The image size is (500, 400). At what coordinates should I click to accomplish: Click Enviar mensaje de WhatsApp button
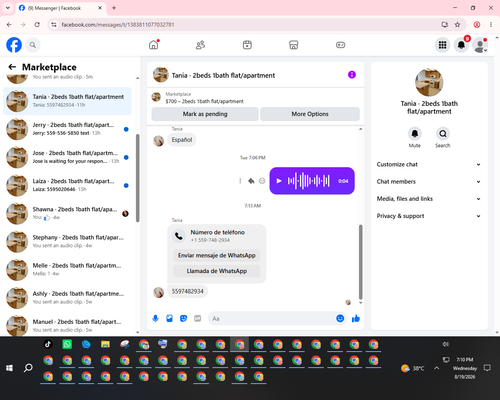(x=217, y=255)
